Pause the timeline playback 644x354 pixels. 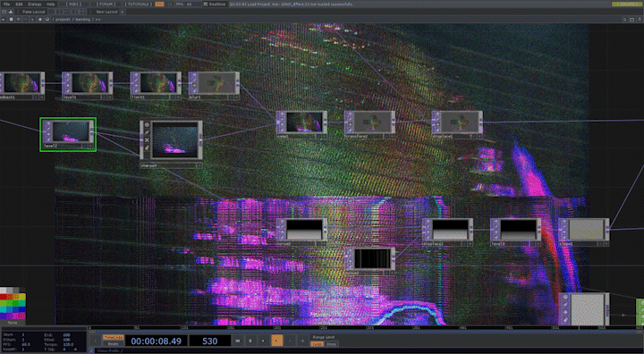click(250, 341)
